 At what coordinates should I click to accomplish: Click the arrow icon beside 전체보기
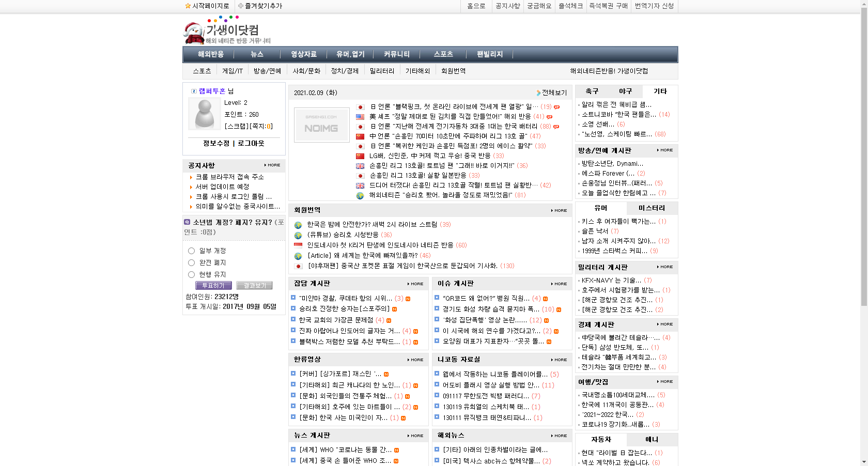(538, 93)
